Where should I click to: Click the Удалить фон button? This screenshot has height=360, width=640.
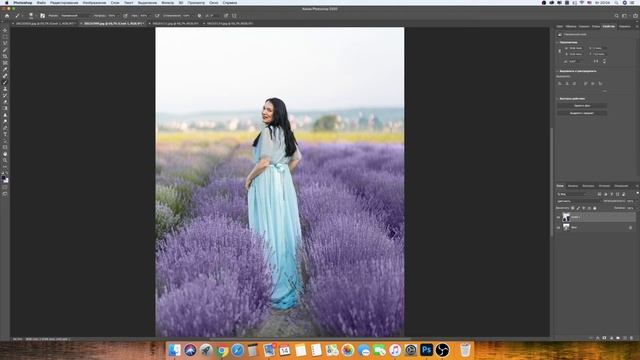click(582, 106)
